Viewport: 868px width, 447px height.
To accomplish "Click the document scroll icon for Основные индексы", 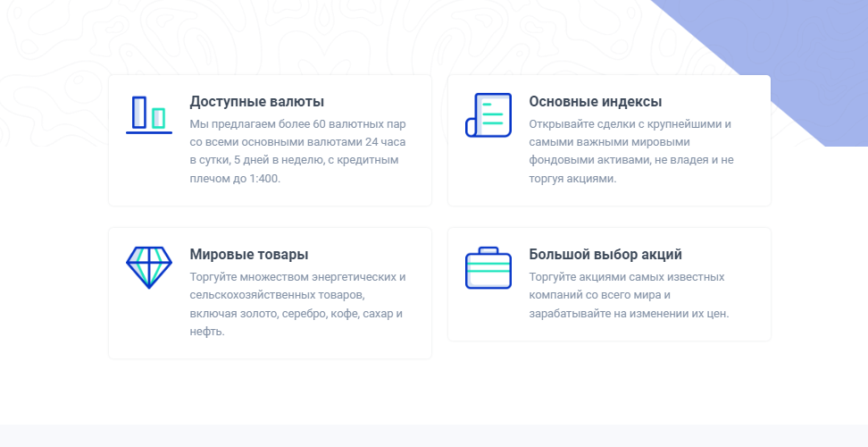I will pos(488,114).
